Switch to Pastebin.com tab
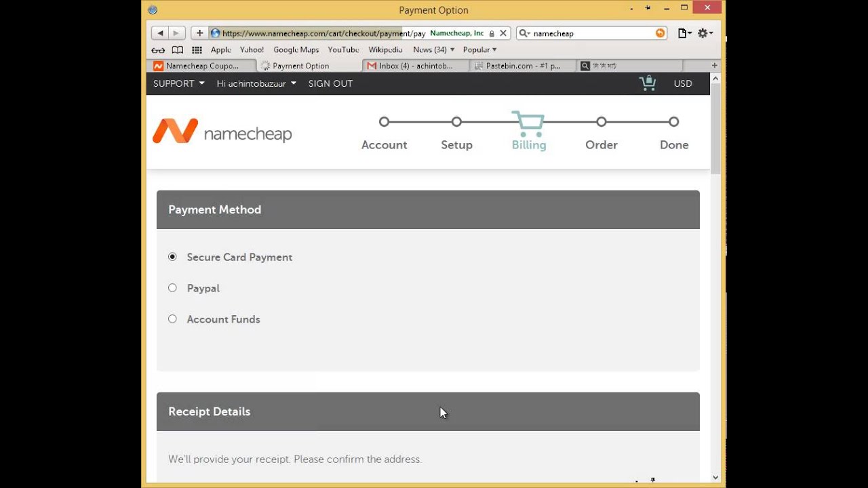The image size is (868, 488). [x=523, y=66]
